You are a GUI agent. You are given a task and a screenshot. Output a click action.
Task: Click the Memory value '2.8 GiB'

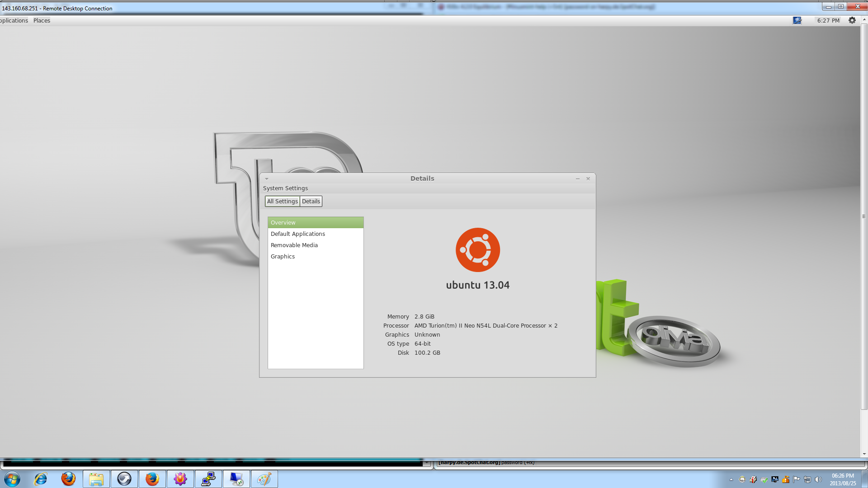click(425, 317)
